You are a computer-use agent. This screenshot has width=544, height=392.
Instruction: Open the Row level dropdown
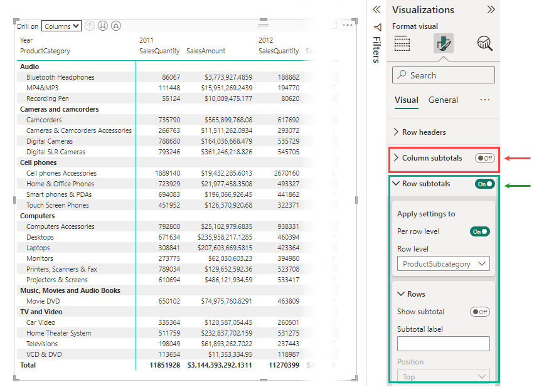(x=443, y=263)
